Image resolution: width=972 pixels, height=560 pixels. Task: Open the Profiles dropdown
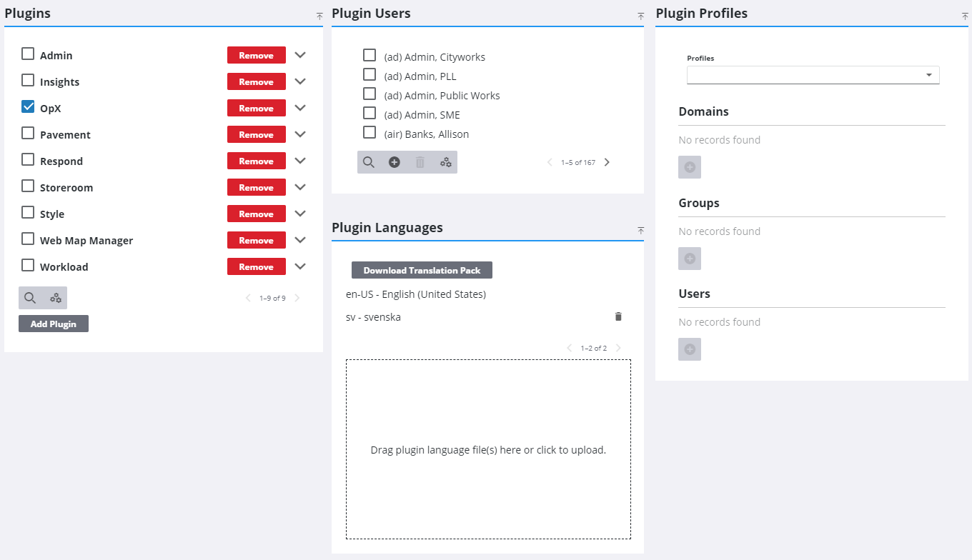pyautogui.click(x=813, y=75)
